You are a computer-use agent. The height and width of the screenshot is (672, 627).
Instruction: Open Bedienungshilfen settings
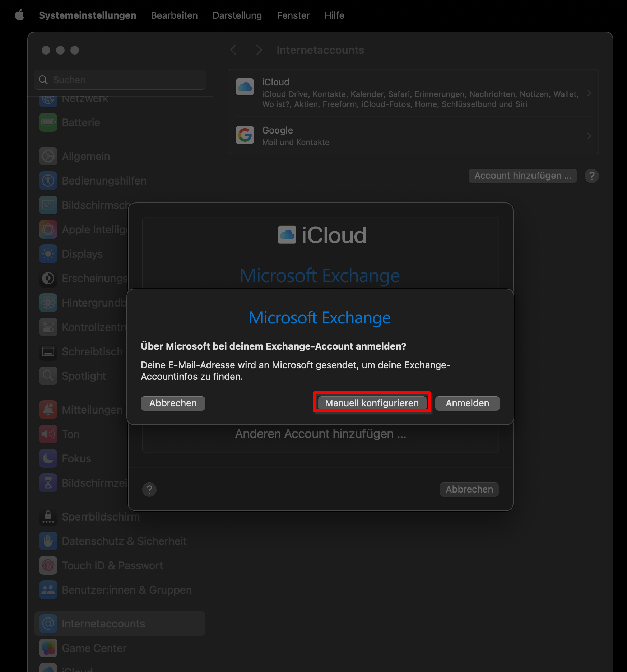[x=120, y=181]
